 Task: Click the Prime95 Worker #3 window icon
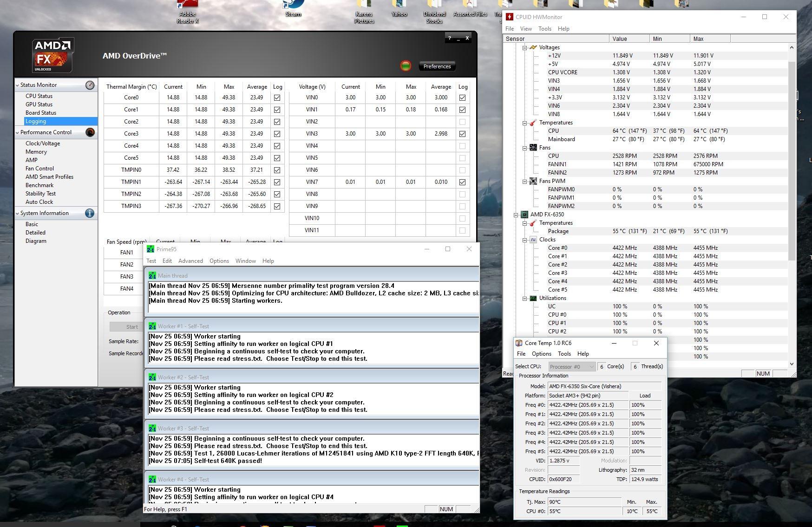coord(152,428)
